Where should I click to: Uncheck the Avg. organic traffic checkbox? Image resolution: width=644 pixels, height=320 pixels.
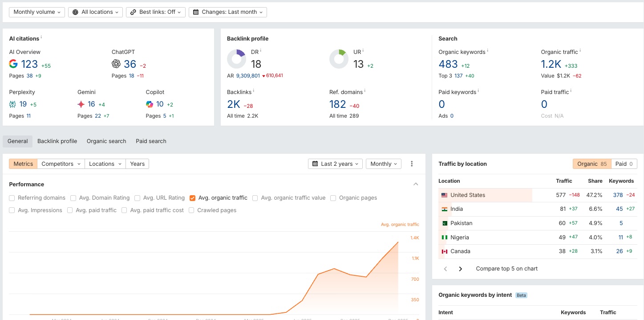point(193,198)
